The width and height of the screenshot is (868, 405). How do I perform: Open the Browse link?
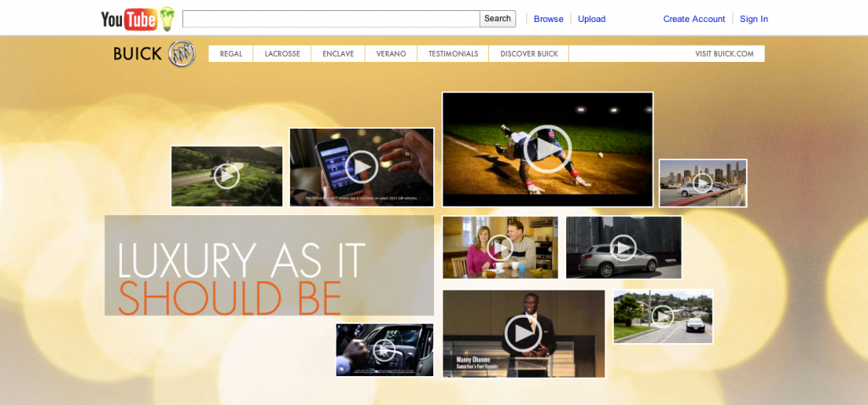coord(548,19)
